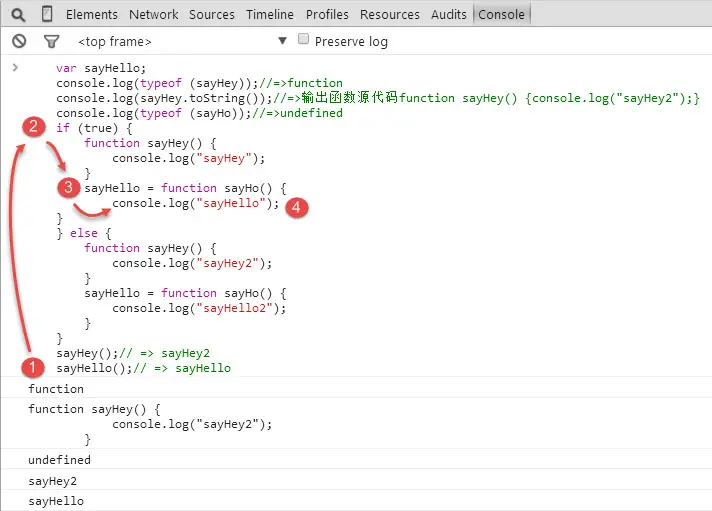Click the '} else {' line

point(84,233)
